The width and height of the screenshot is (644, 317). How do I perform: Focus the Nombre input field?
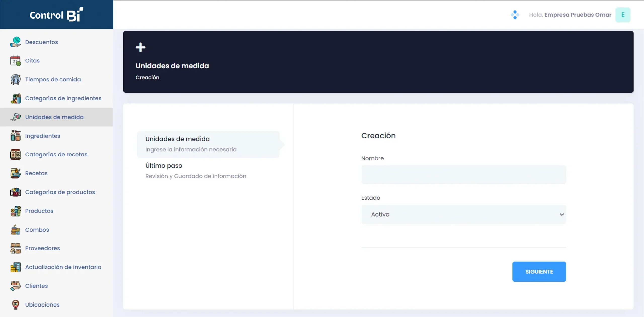click(464, 174)
